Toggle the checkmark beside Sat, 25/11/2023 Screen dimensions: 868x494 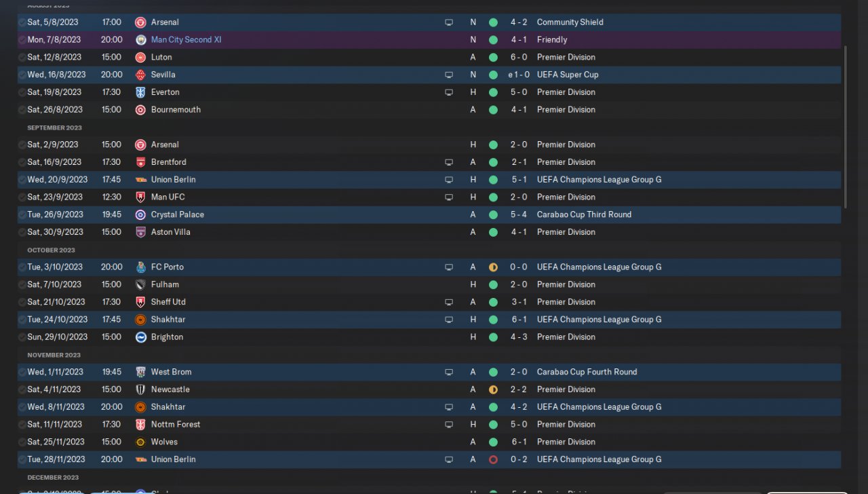point(22,442)
